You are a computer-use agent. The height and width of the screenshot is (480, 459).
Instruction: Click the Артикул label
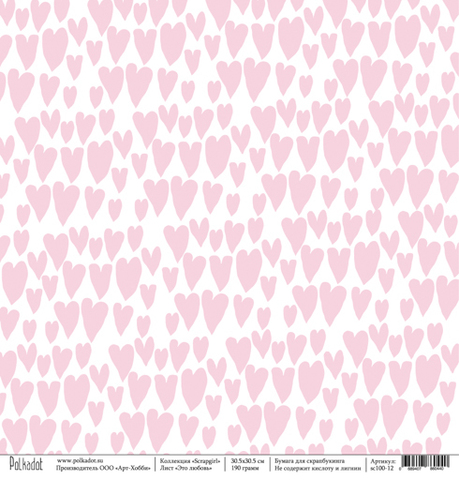click(383, 461)
